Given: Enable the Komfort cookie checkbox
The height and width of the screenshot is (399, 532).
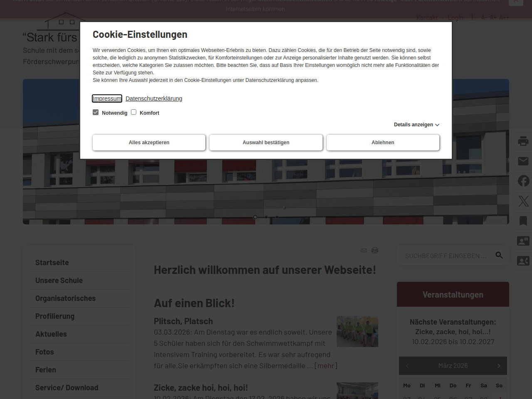Looking at the screenshot, I should (134, 112).
